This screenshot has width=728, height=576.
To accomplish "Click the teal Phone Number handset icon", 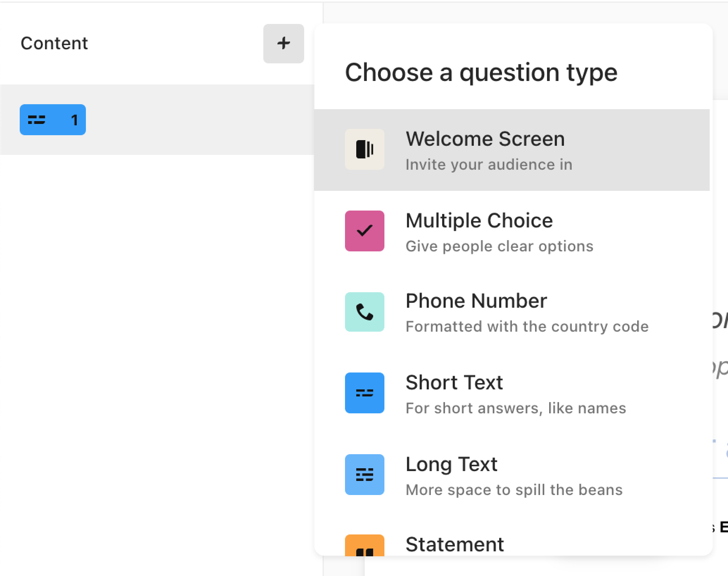I will [364, 312].
